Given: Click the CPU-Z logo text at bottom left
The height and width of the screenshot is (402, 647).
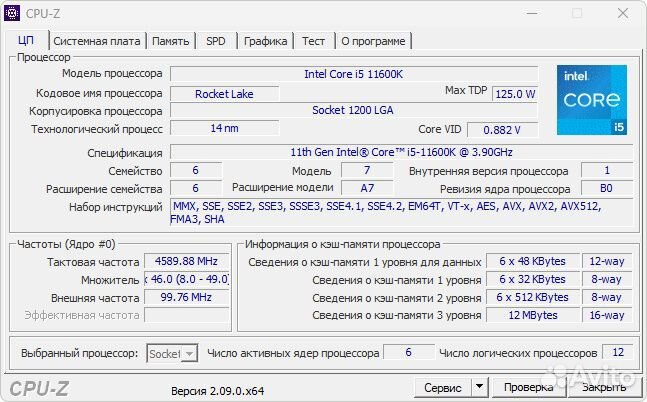Looking at the screenshot, I should point(39,389).
